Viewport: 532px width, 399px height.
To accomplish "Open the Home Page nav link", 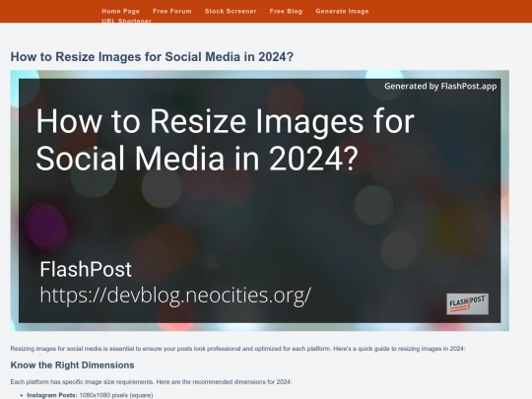I will tap(120, 11).
